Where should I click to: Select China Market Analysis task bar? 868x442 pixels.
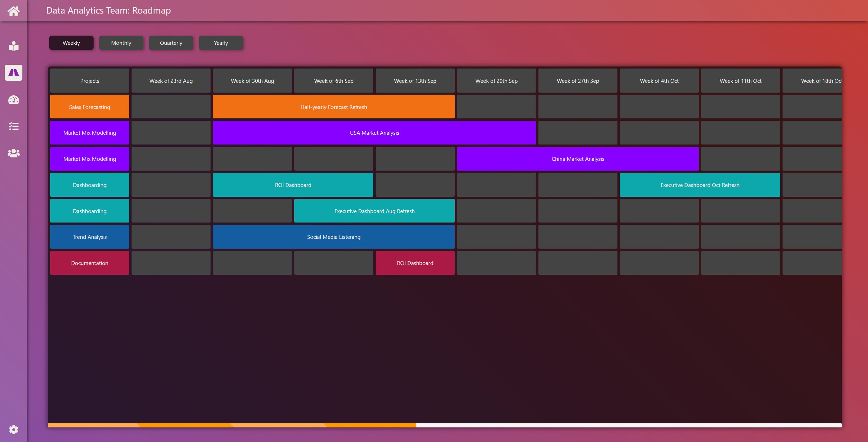(578, 159)
